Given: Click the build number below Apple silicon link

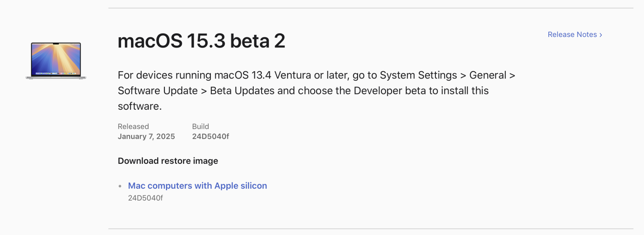Looking at the screenshot, I should [145, 198].
